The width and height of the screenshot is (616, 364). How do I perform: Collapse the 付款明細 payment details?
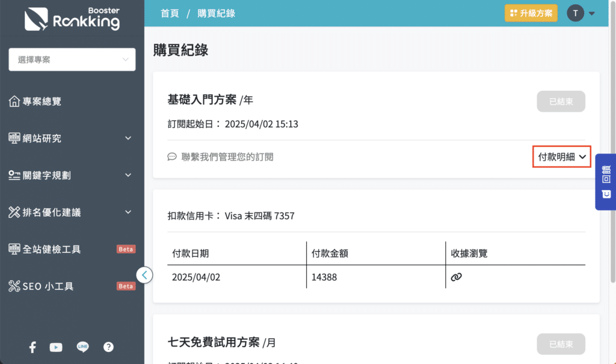click(x=562, y=157)
